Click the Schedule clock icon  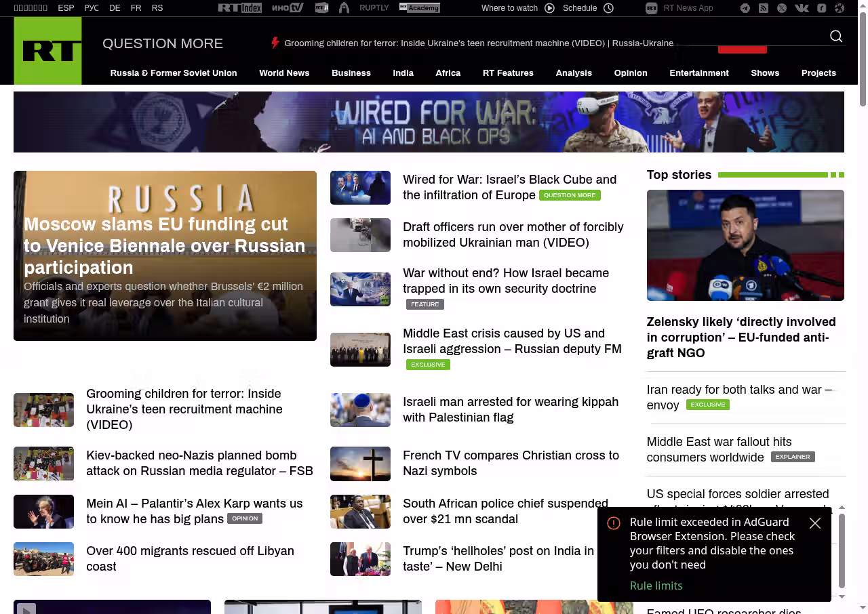click(608, 8)
